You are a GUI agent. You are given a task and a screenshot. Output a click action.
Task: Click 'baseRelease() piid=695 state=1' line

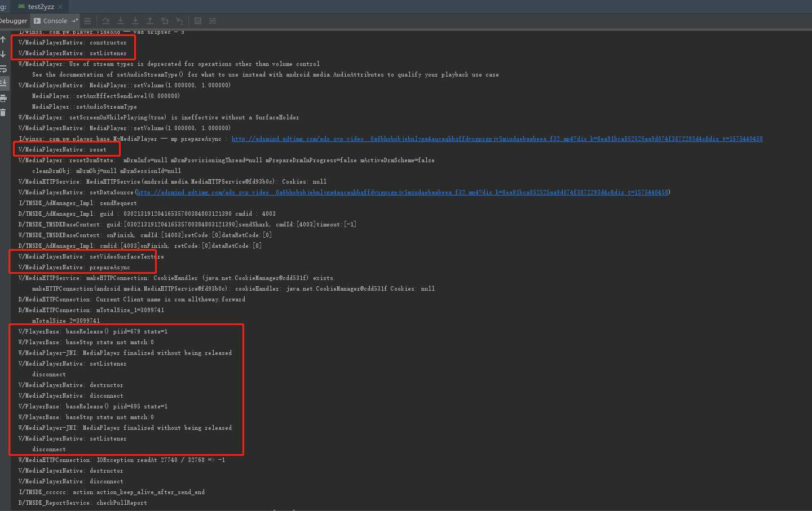tap(92, 406)
